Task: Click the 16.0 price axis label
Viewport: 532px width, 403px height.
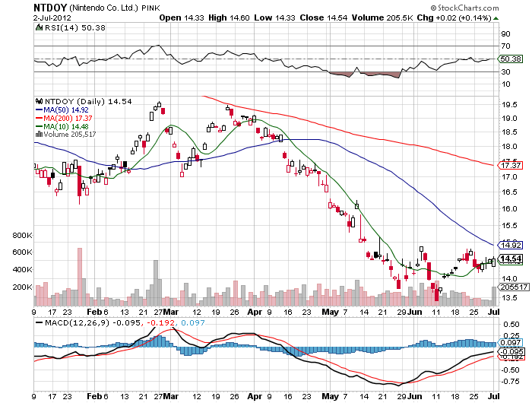Action: pyautogui.click(x=509, y=209)
